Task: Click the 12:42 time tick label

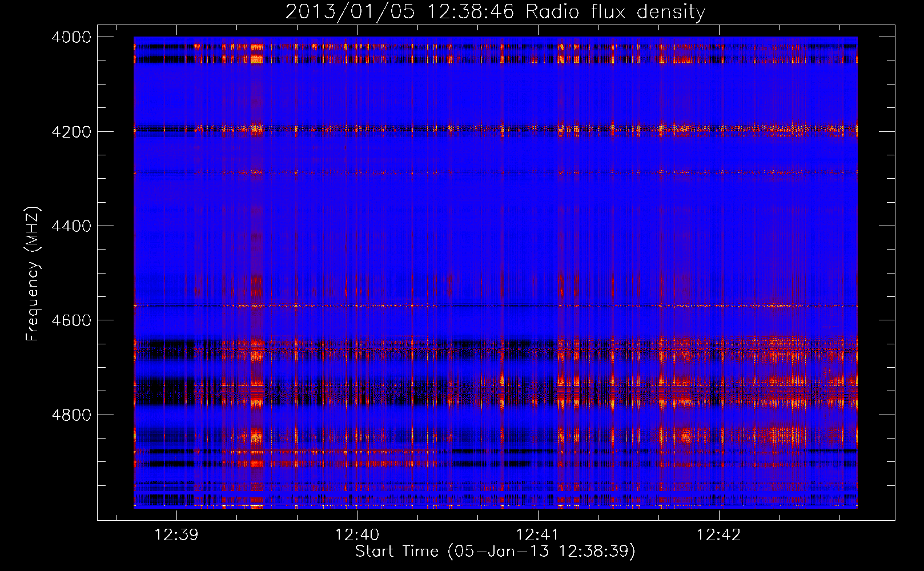Action: [x=718, y=535]
